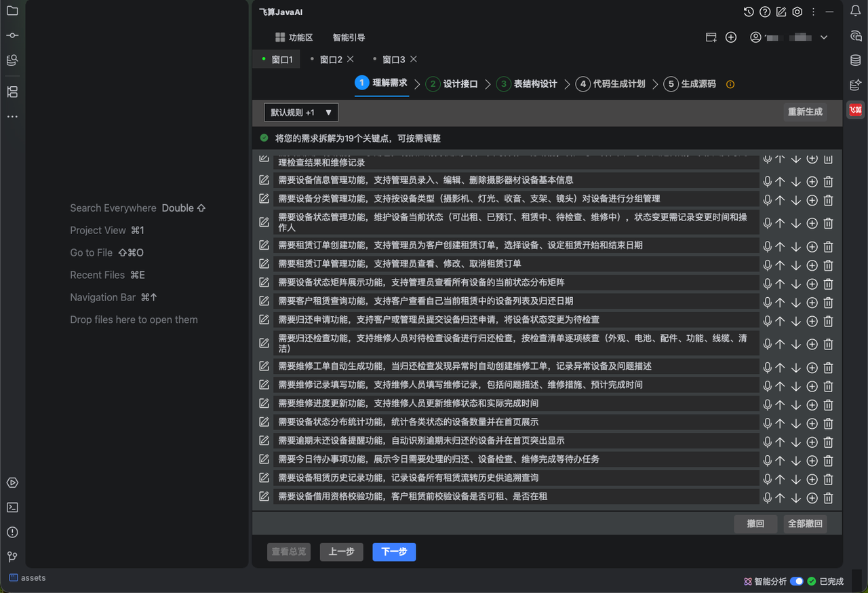The image size is (868, 593).
Task: Open the Run services icon at bottom-left
Action: (12, 483)
